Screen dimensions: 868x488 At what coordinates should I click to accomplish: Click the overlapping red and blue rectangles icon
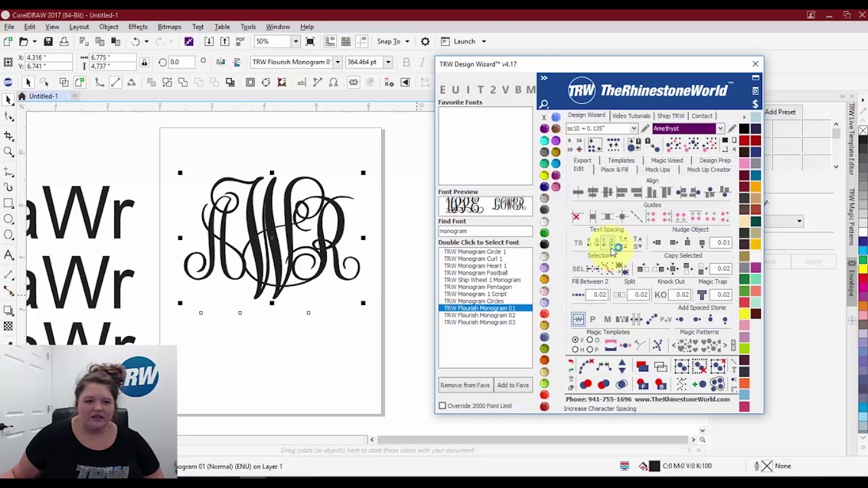click(x=642, y=367)
